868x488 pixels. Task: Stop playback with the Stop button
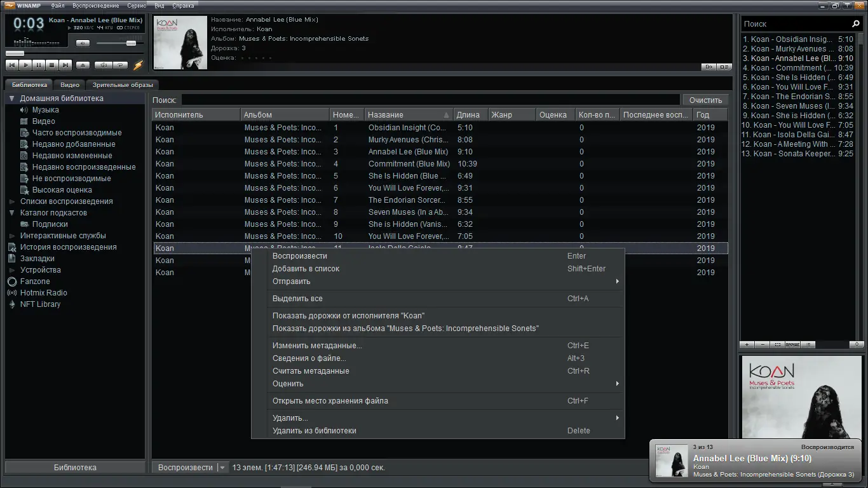coord(51,65)
